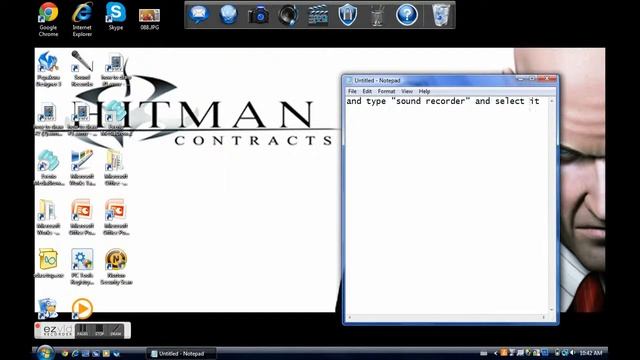640x360 pixels.
Task: Click inside the Notepad text area
Action: 447,205
